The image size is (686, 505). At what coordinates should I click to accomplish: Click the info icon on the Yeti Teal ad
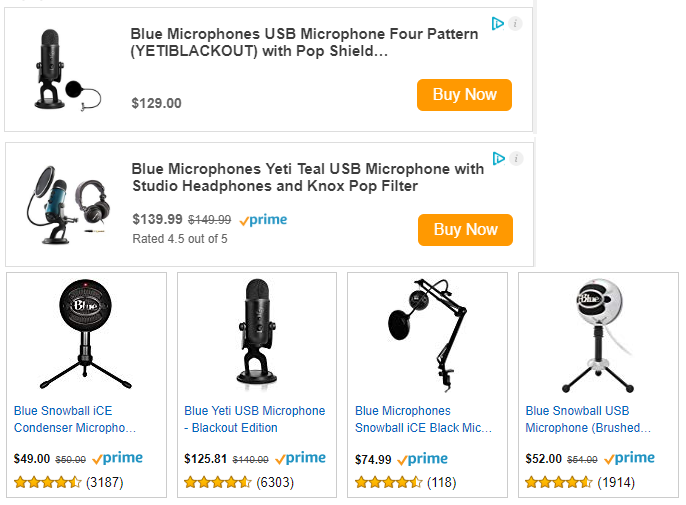pos(516,158)
